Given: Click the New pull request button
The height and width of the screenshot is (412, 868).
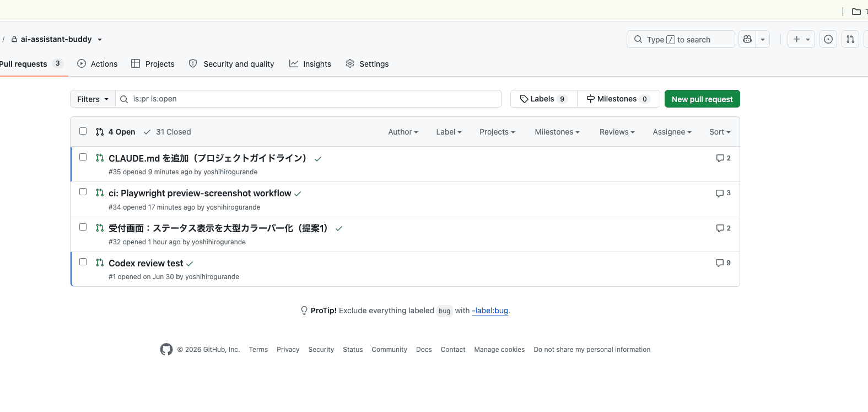Looking at the screenshot, I should click(702, 99).
